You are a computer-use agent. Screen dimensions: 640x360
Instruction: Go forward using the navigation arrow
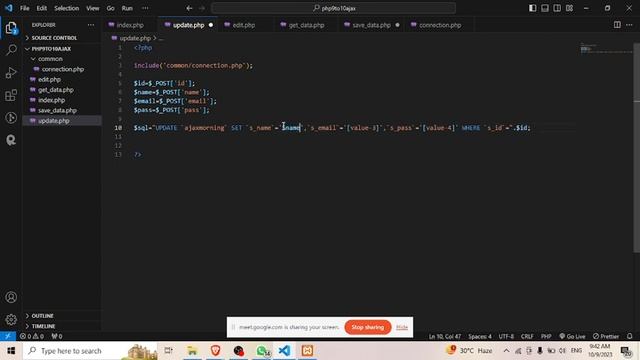point(202,8)
